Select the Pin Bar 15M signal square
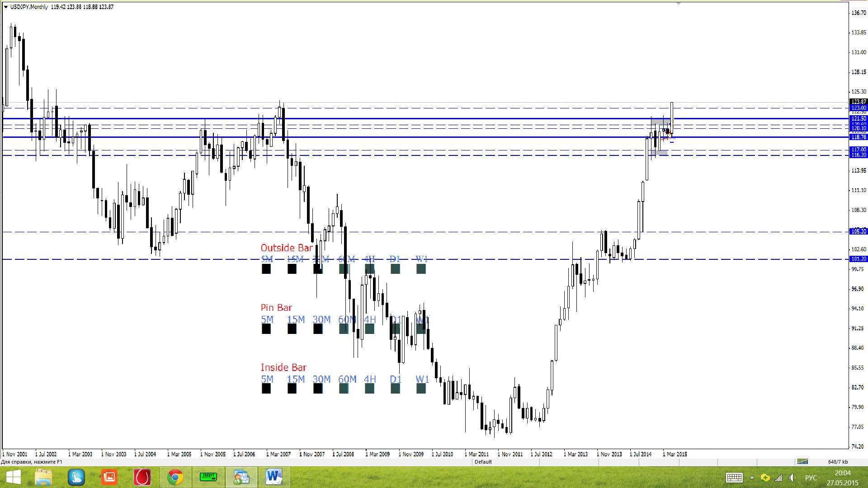Screen dimensions: 868x488 click(x=292, y=329)
